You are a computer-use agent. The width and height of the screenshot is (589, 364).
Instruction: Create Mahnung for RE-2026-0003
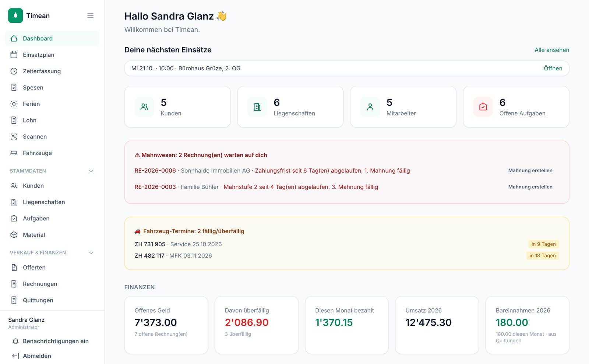530,187
